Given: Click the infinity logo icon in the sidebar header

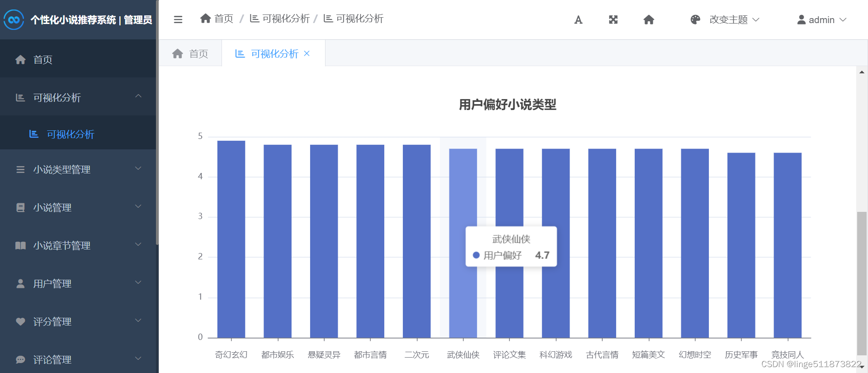Looking at the screenshot, I should 14,19.
